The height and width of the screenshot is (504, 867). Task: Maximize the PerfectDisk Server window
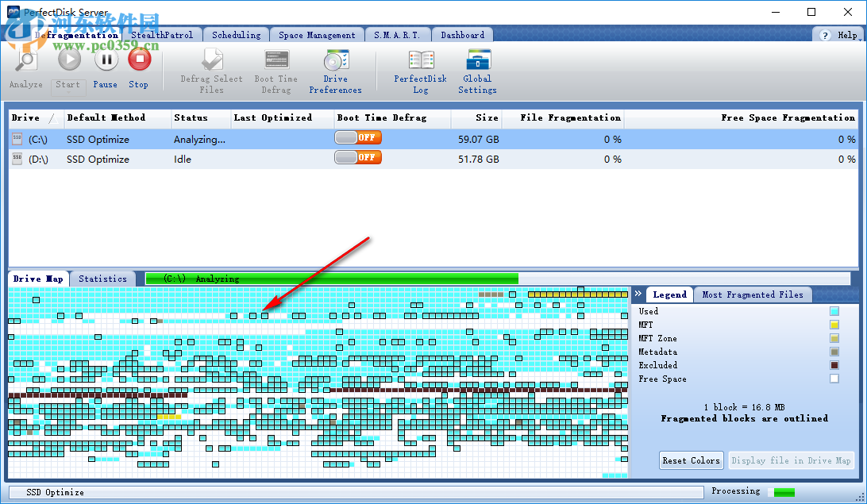click(x=811, y=12)
